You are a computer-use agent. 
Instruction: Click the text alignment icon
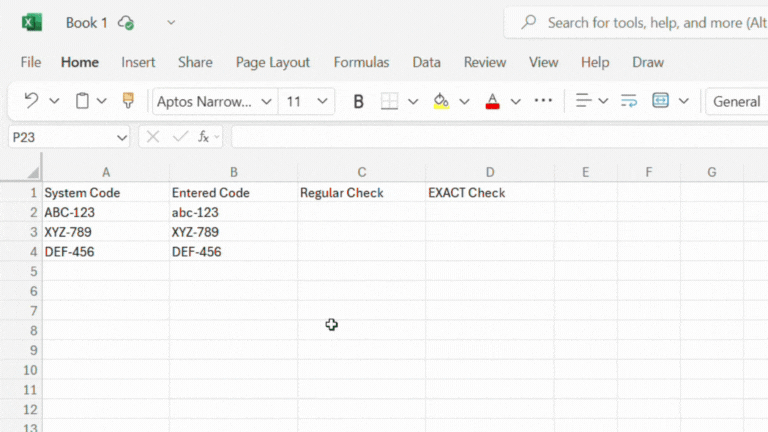[x=583, y=100]
